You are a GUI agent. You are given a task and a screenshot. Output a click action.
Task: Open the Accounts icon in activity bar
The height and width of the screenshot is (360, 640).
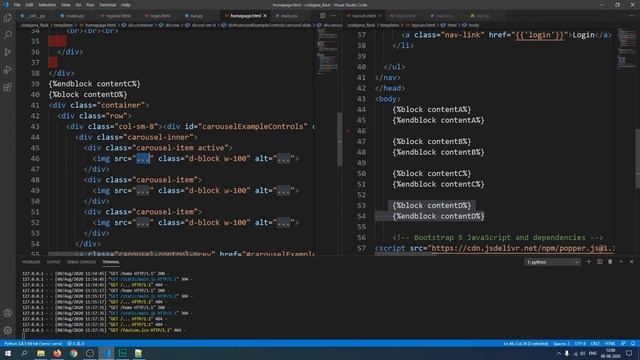8,313
